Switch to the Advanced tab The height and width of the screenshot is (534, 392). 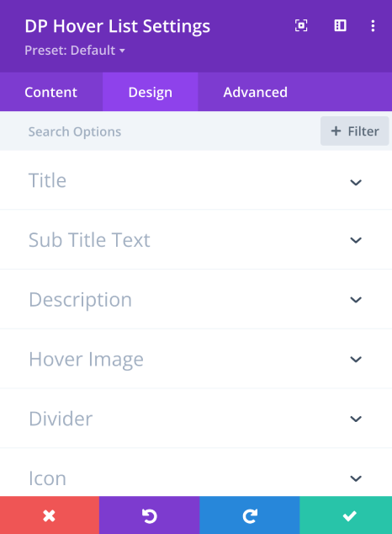(256, 92)
